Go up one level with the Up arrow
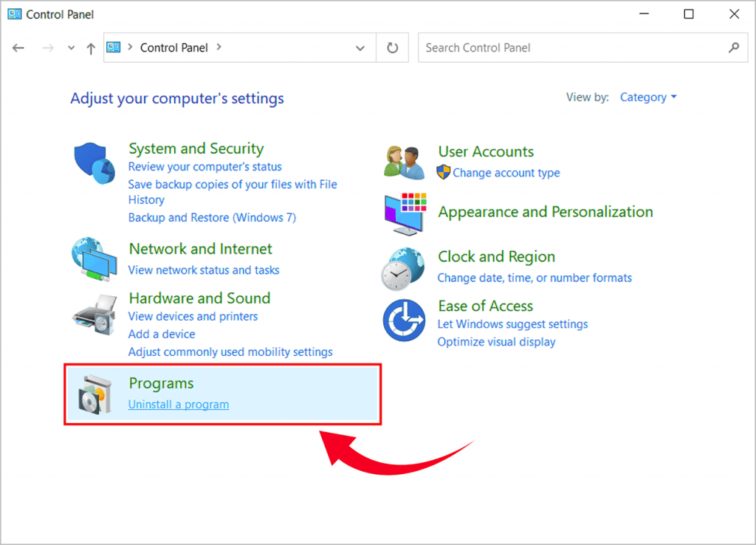The height and width of the screenshot is (545, 756). click(x=91, y=48)
